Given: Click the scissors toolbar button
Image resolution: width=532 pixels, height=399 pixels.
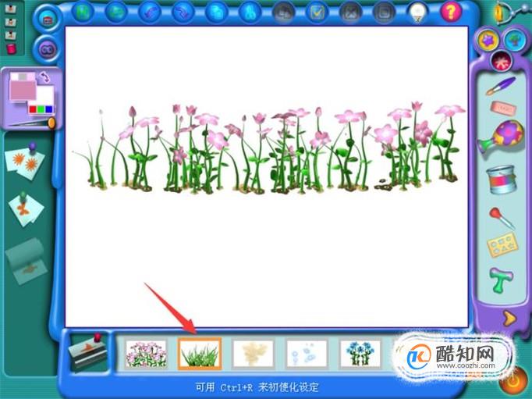Looking at the screenshot, I should 250,12.
